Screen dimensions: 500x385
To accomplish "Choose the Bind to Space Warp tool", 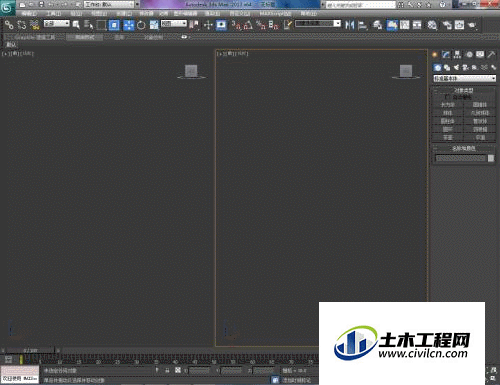I will pos(34,25).
